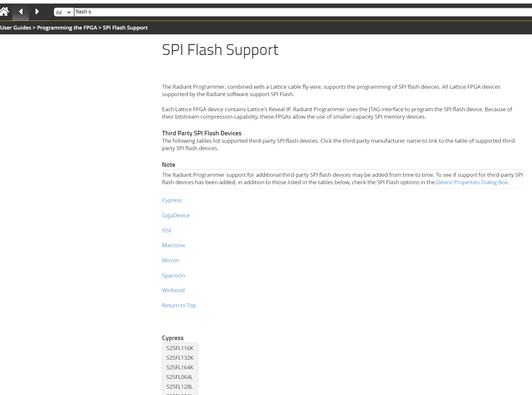The image size is (532, 395).
Task: Select the S25FL132K table cell
Action: pos(180,358)
